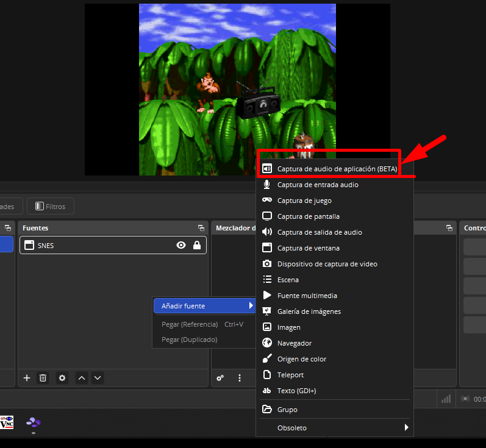Click the trash icon to remove source
Image resolution: width=486 pixels, height=448 pixels.
(x=43, y=378)
